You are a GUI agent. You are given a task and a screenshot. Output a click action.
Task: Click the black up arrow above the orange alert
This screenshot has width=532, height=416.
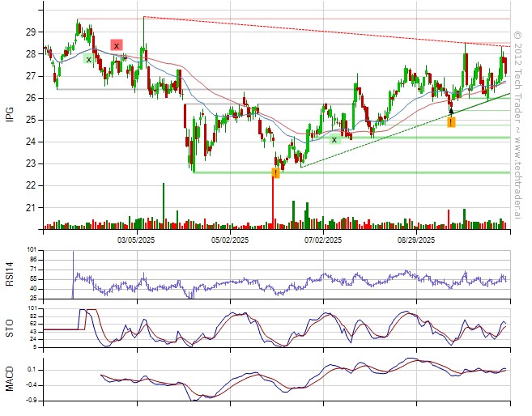click(x=451, y=111)
